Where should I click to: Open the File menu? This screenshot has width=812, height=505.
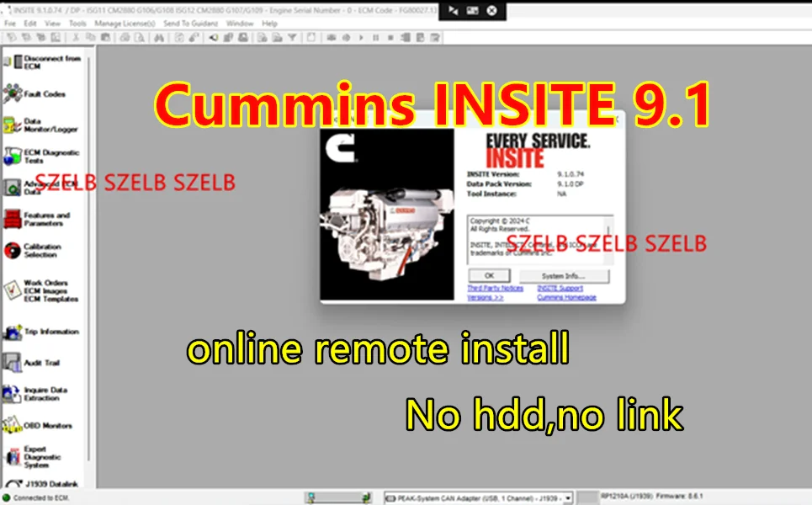pyautogui.click(x=10, y=24)
